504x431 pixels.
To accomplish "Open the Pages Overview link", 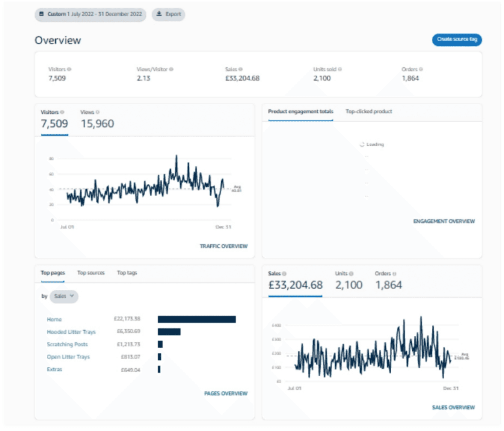I will 226,393.
